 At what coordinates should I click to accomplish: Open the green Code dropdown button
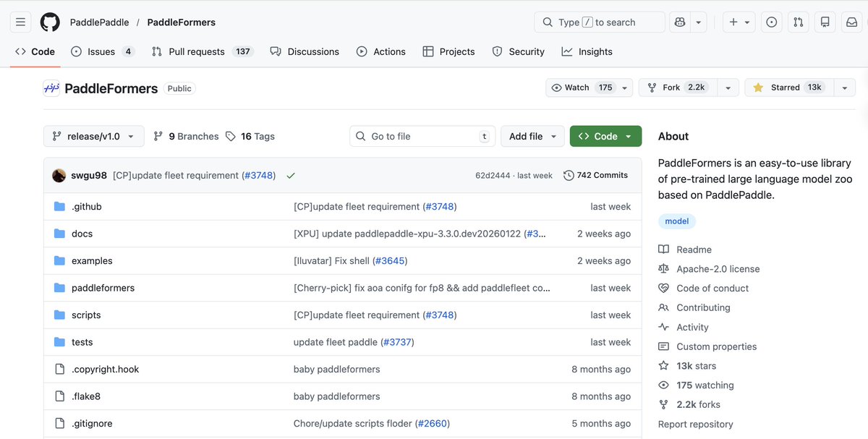pyautogui.click(x=605, y=136)
